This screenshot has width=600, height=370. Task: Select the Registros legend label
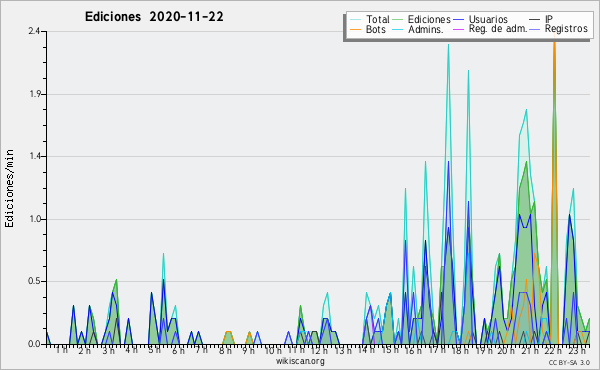tap(566, 29)
